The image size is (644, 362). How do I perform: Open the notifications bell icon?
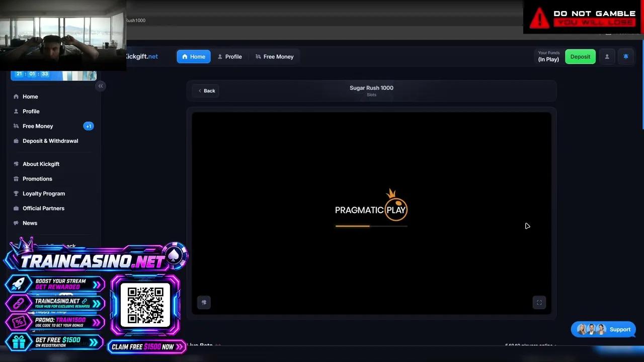coord(626,57)
